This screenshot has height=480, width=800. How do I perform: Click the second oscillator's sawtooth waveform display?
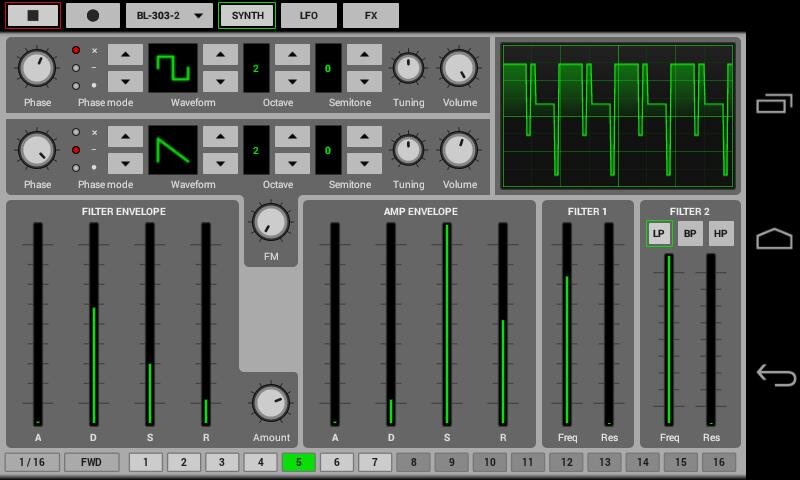tap(172, 150)
